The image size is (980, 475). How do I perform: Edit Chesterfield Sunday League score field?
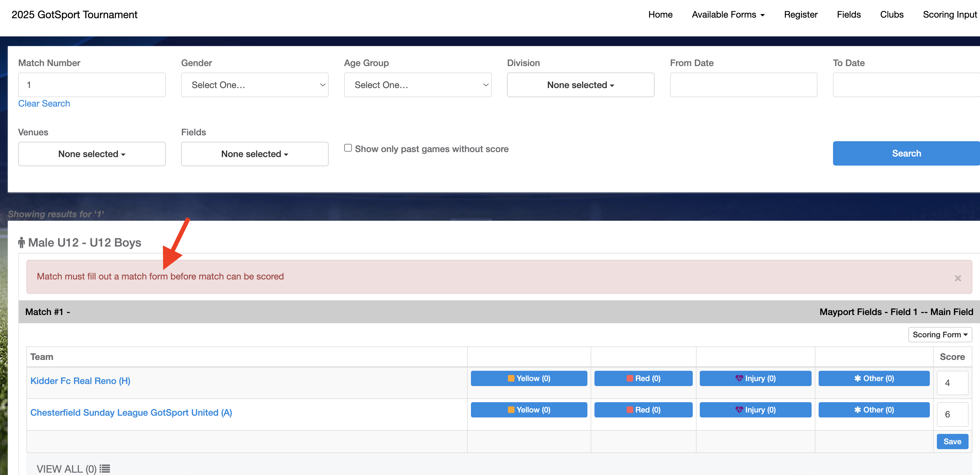[x=952, y=414]
